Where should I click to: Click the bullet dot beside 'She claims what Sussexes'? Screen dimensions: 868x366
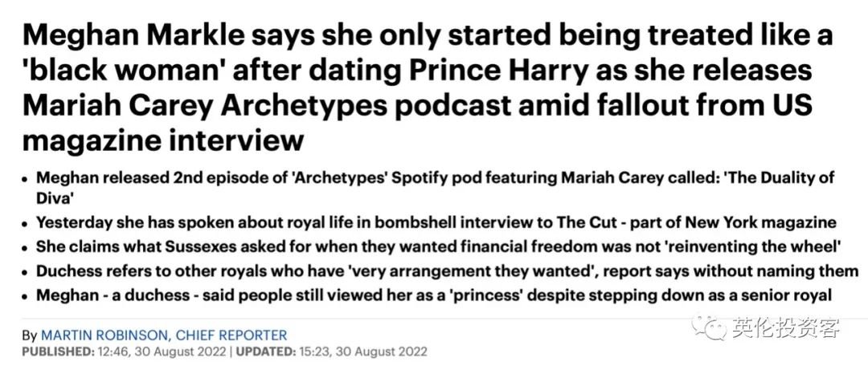click(26, 248)
